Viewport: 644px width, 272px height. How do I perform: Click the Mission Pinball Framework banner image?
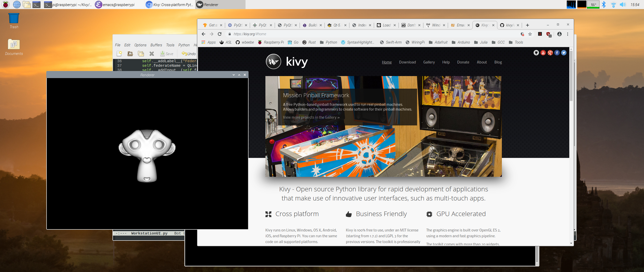pyautogui.click(x=383, y=126)
